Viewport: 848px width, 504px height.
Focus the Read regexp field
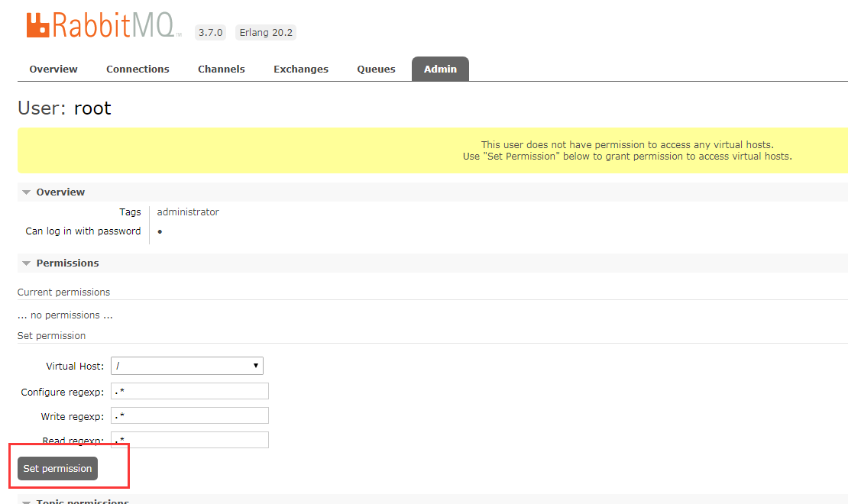click(189, 440)
